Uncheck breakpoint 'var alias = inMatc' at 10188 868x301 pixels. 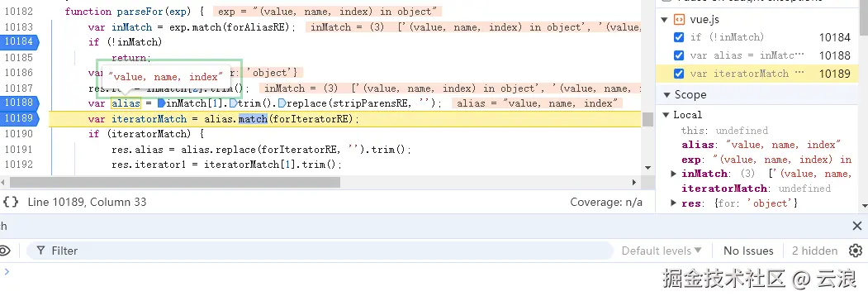679,55
